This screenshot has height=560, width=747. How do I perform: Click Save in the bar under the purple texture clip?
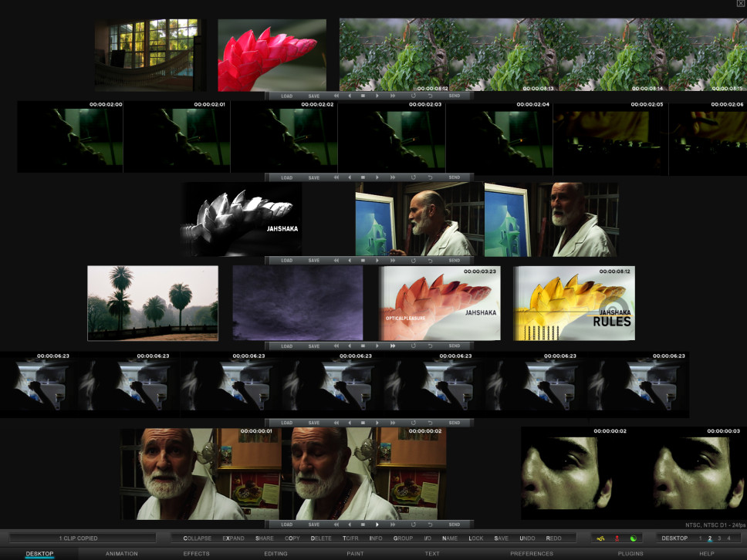[x=314, y=346]
